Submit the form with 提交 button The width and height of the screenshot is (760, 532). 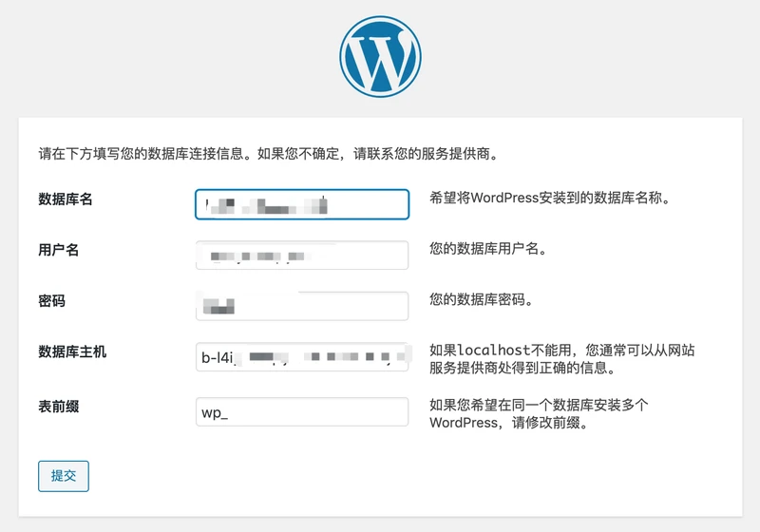point(64,476)
